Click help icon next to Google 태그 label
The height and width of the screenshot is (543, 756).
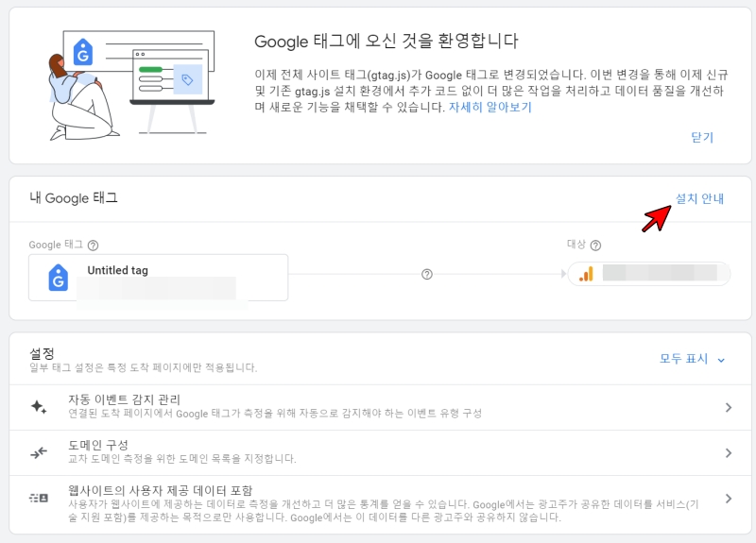click(93, 246)
